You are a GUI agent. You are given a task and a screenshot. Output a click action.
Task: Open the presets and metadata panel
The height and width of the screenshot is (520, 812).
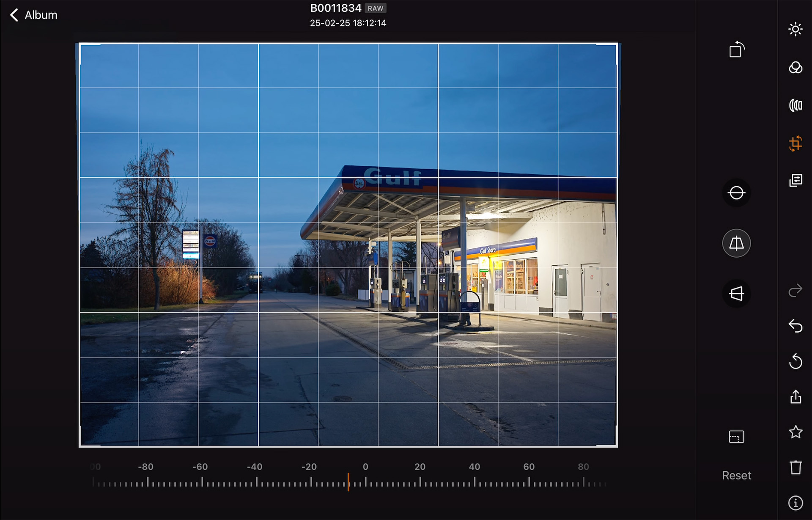tap(795, 181)
